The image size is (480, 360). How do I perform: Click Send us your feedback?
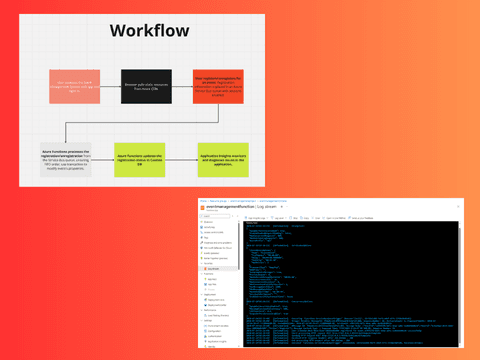361,218
